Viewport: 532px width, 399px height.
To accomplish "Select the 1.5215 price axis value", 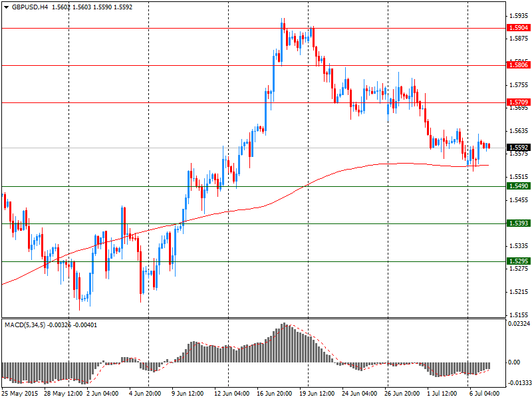I will 519,292.
